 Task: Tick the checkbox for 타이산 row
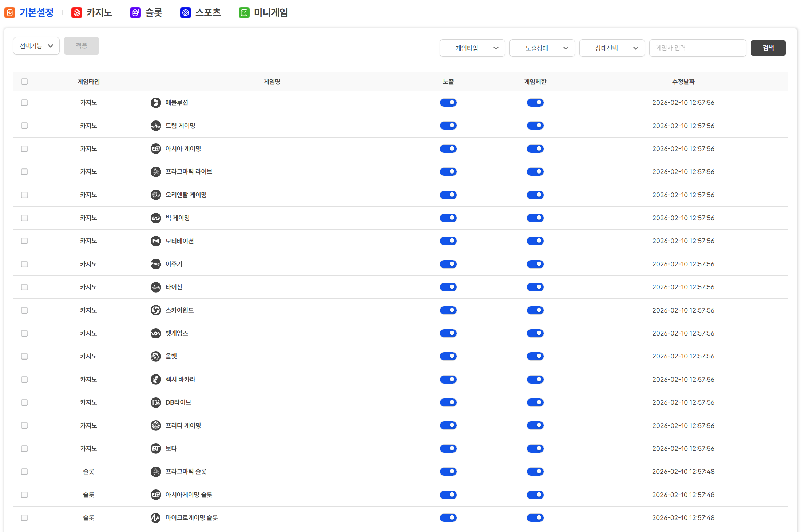[24, 287]
